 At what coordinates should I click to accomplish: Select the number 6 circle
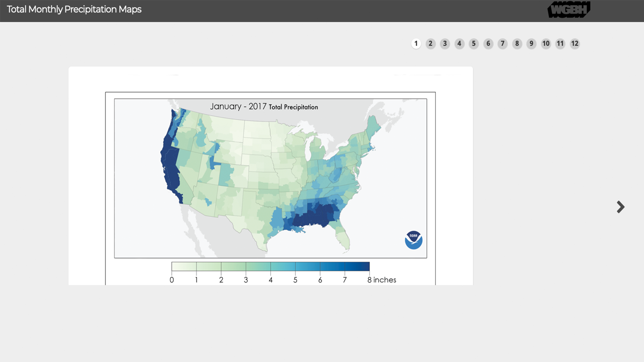click(488, 44)
